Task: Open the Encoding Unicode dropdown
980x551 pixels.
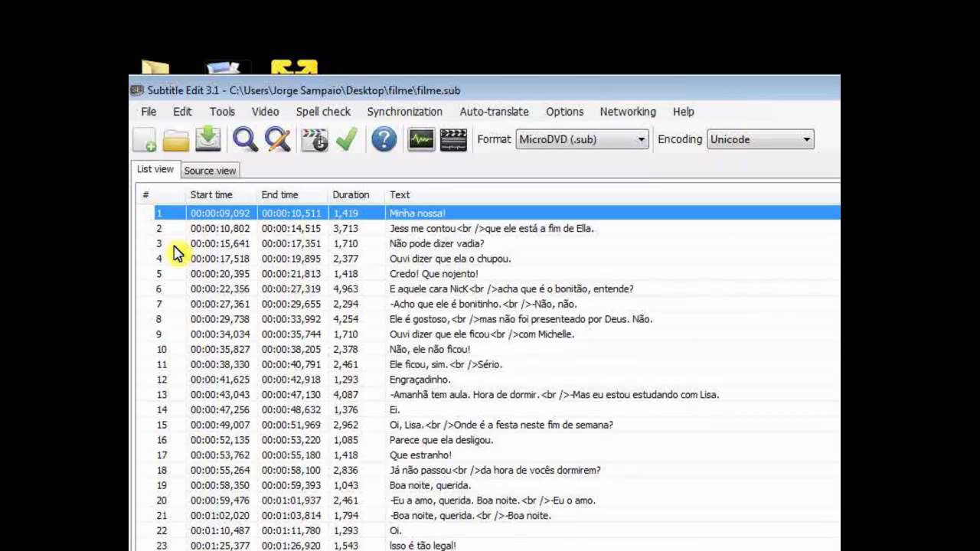Action: pos(760,139)
